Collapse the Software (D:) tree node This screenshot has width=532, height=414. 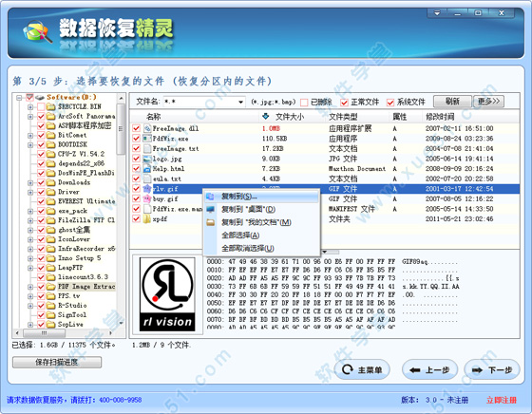[x=19, y=98]
